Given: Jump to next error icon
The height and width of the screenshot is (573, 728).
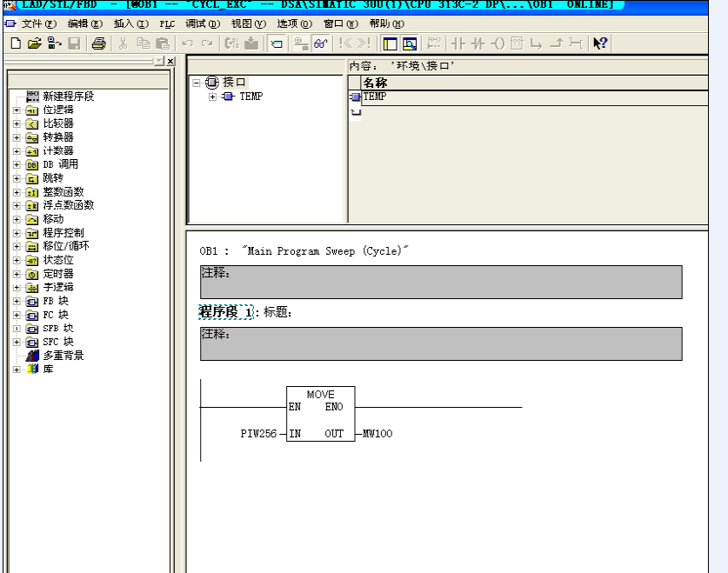Looking at the screenshot, I should point(364,43).
